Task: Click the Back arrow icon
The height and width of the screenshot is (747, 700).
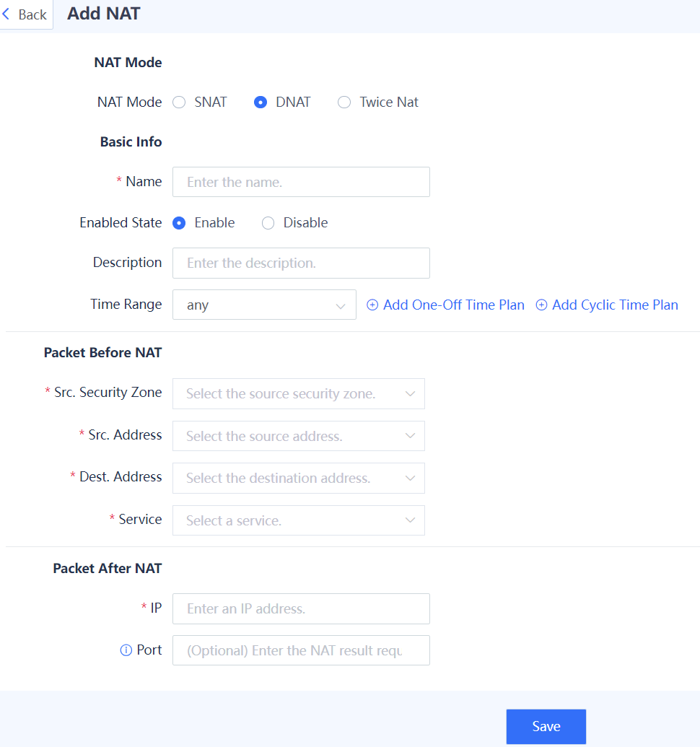Action: [6, 14]
